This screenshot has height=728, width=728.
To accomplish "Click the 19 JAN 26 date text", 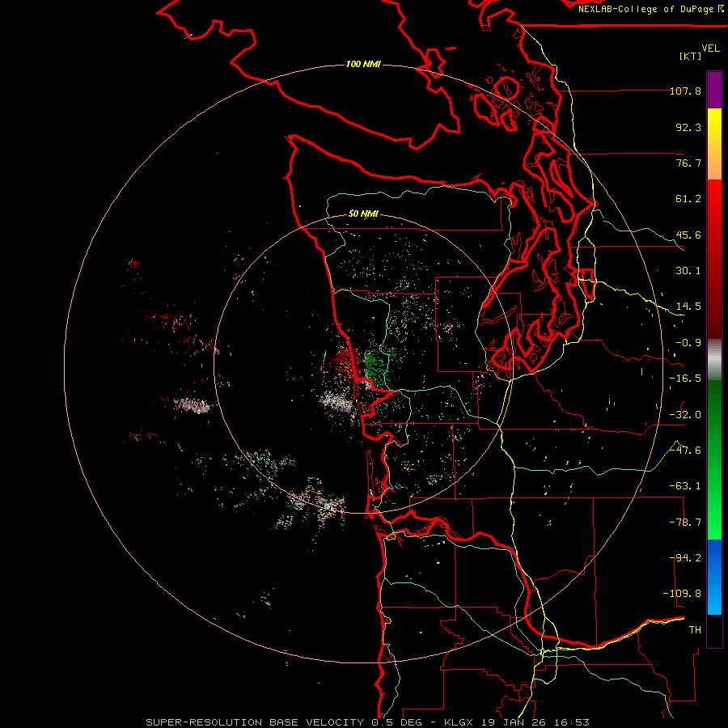I will pyautogui.click(x=514, y=722).
